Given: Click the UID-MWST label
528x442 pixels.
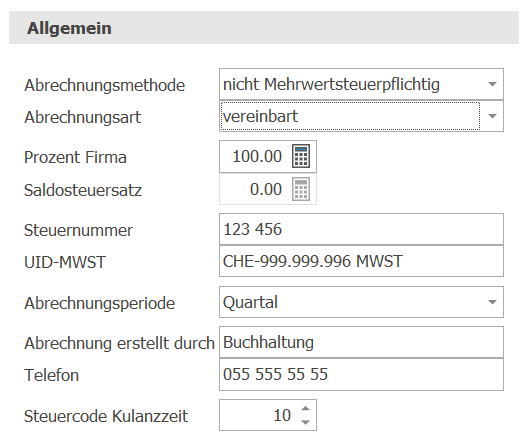Looking at the screenshot, I should coord(65,262).
